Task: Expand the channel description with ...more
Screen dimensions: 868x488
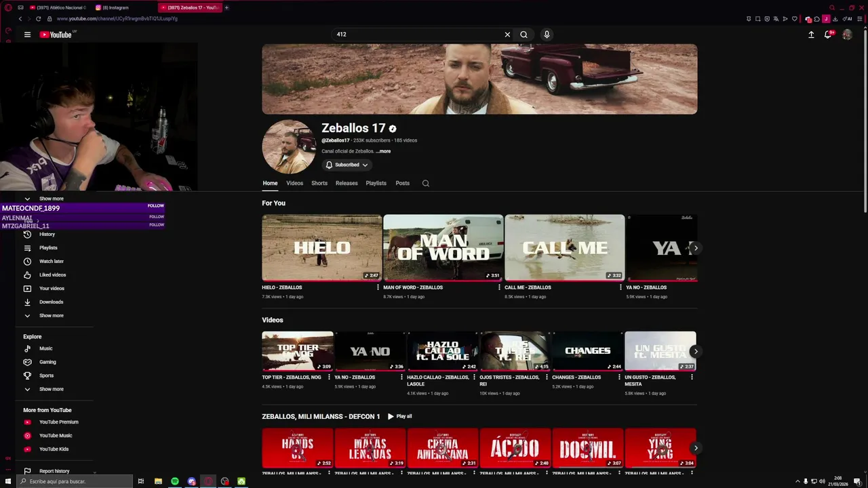Action: pos(383,151)
